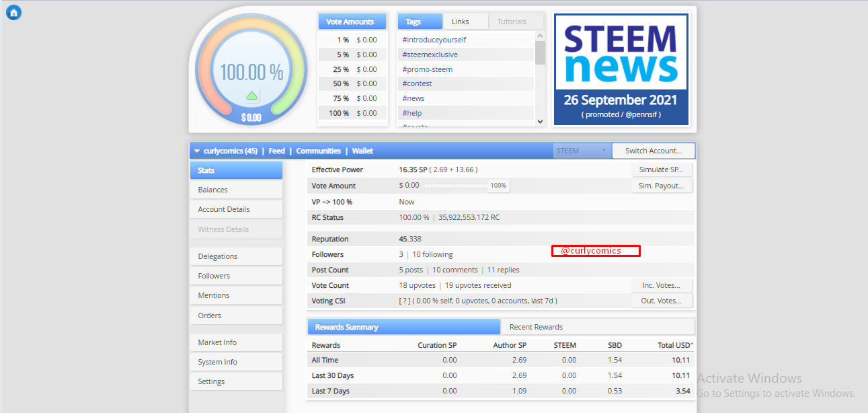Click the 10 following count

tap(432, 254)
